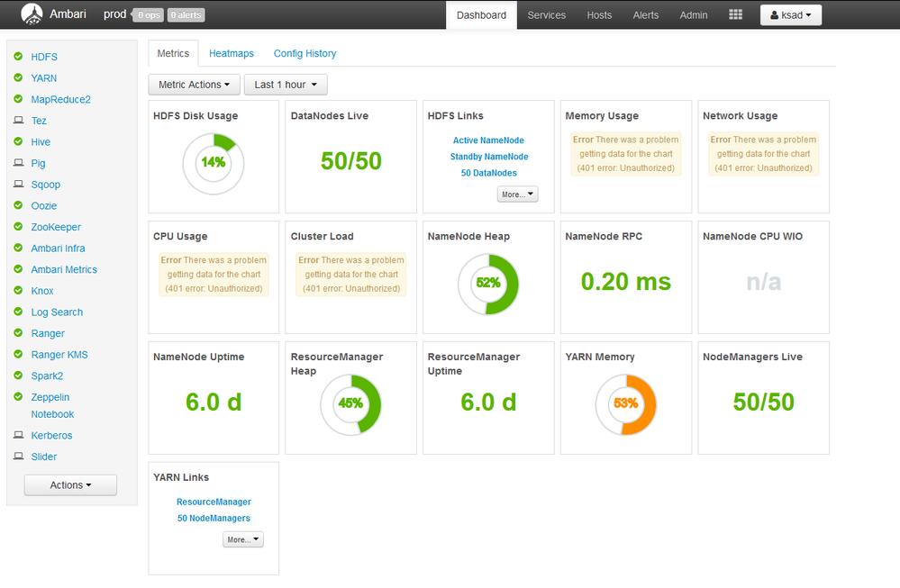900x588 pixels.
Task: Click the NameNode Uptime 6.0 d value
Action: [x=214, y=402]
